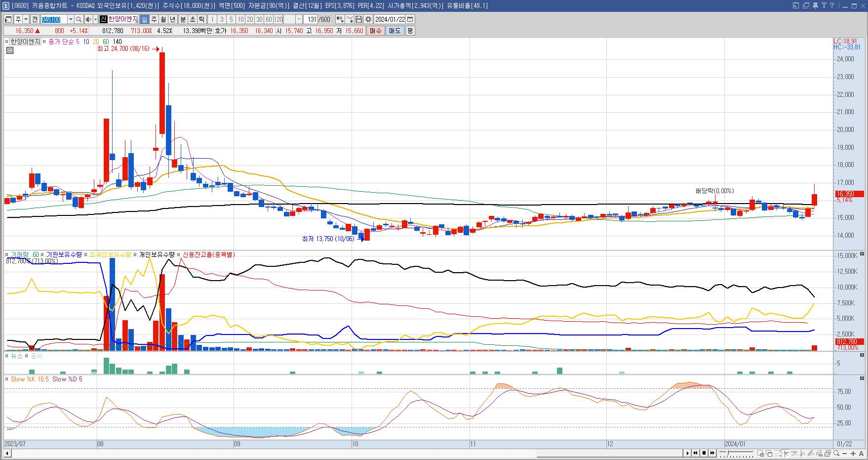Click the data grid icon under 한양이엔지 label
Screen dimensions: 868x460
click(x=10, y=50)
